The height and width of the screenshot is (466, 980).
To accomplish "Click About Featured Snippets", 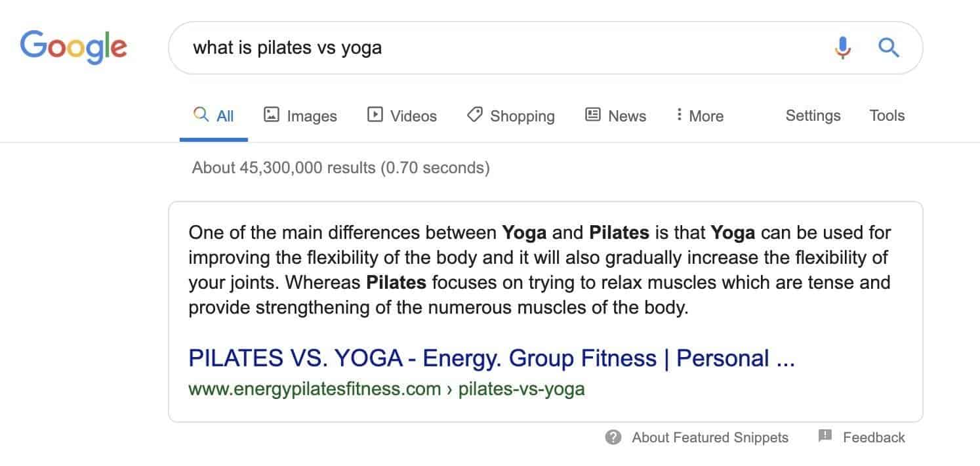I will [x=709, y=437].
